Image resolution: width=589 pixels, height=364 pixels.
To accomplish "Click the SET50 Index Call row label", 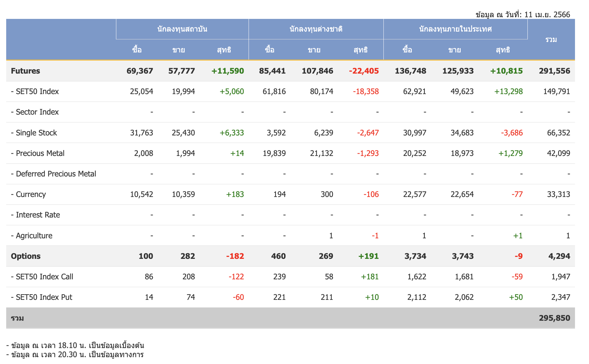I will pyautogui.click(x=42, y=277).
